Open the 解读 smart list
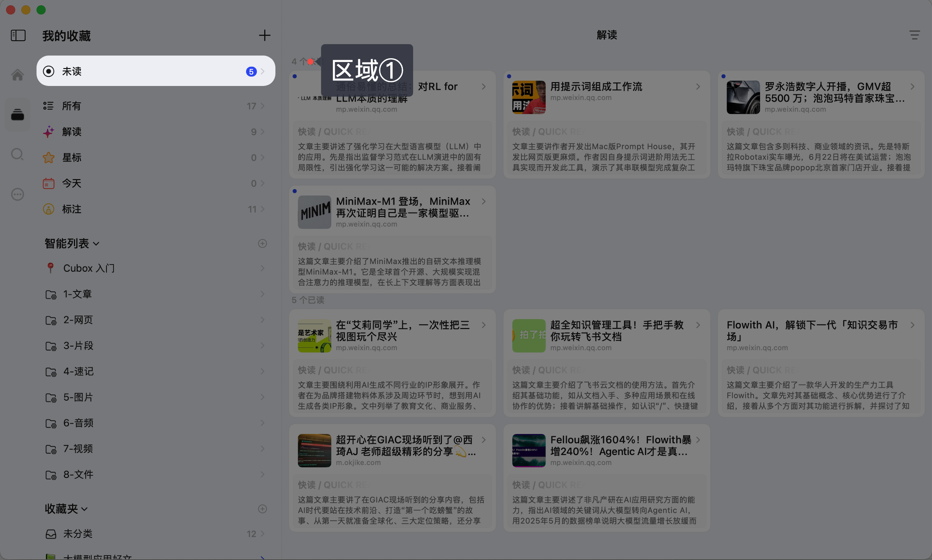This screenshot has width=932, height=560. [x=72, y=132]
